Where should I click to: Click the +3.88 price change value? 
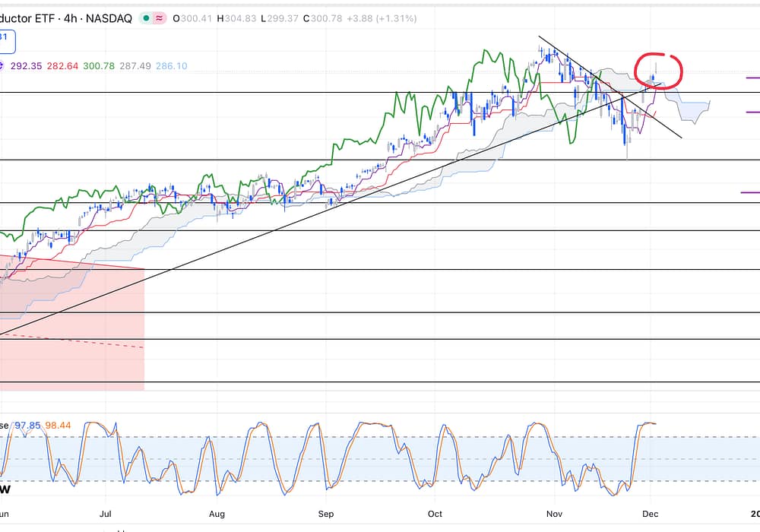click(362, 17)
